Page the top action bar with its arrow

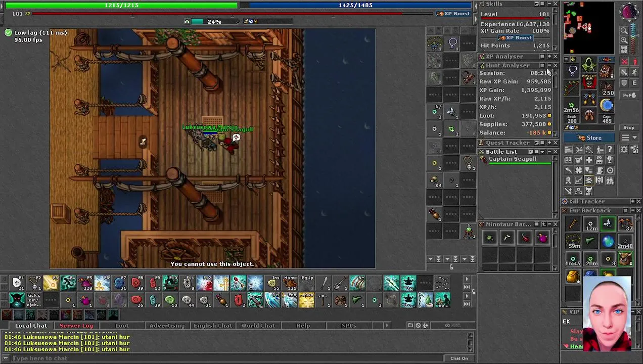point(467,279)
